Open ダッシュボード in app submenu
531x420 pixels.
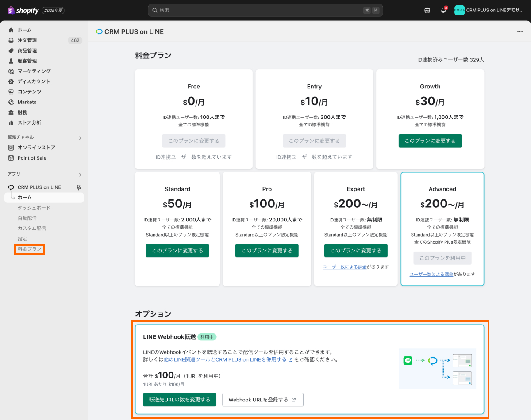[x=34, y=208]
